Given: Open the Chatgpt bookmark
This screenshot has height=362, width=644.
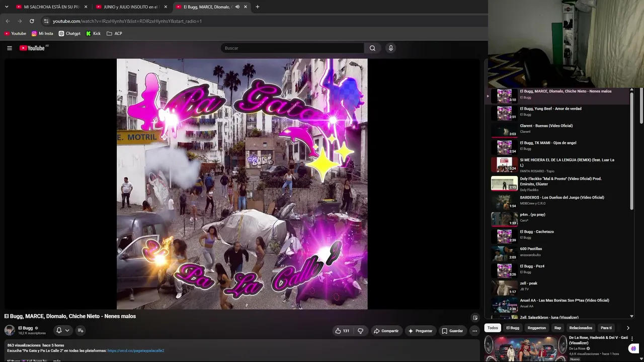Looking at the screenshot, I should click(x=69, y=34).
